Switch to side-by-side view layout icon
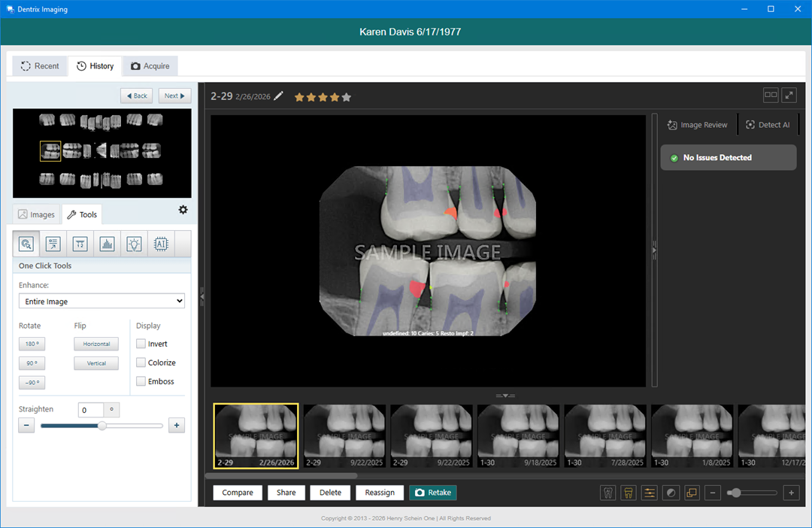Image resolution: width=812 pixels, height=528 pixels. click(771, 95)
